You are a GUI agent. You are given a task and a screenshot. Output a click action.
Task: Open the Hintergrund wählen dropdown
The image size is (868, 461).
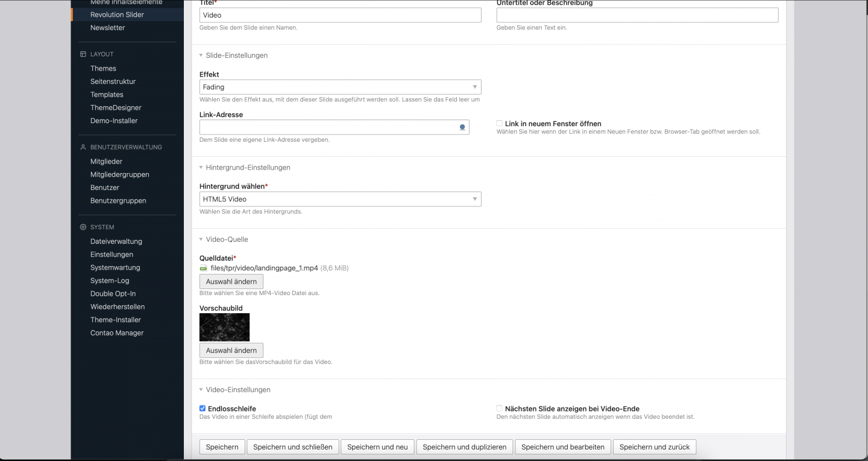[340, 199]
